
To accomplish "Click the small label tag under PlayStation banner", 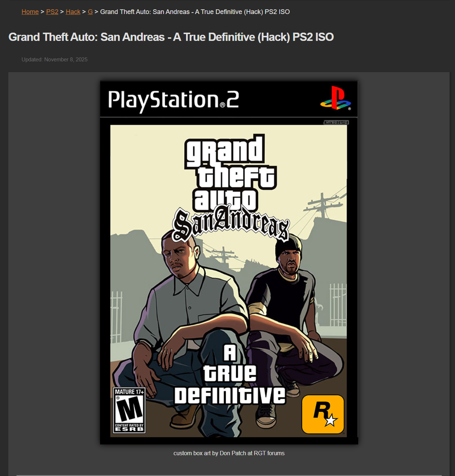I will click(x=336, y=122).
